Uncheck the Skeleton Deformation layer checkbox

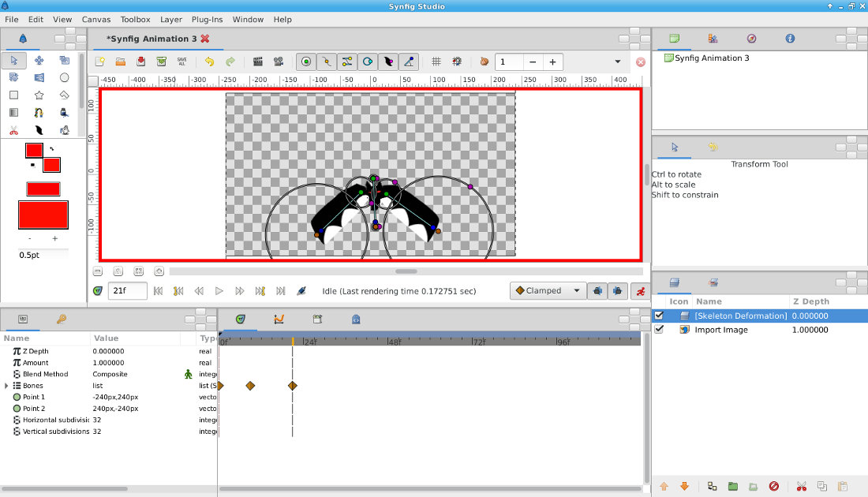pos(659,316)
